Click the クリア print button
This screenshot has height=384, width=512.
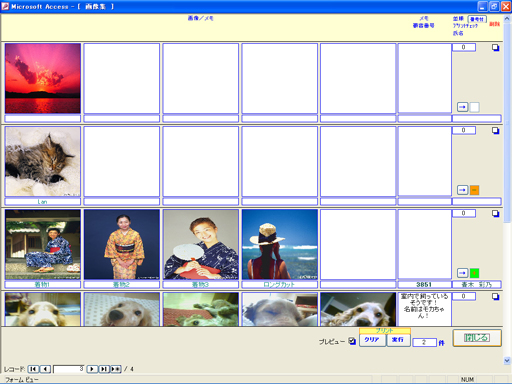[372, 340]
